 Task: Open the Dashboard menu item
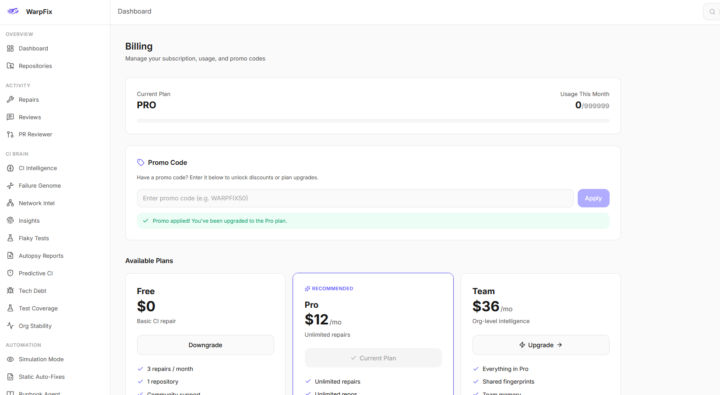pyautogui.click(x=33, y=48)
